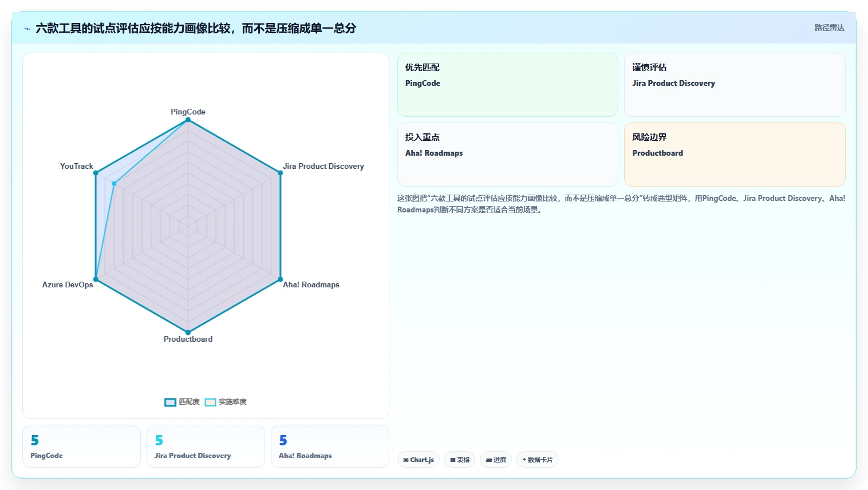
Task: Open the 风险边界 card
Action: (x=735, y=155)
